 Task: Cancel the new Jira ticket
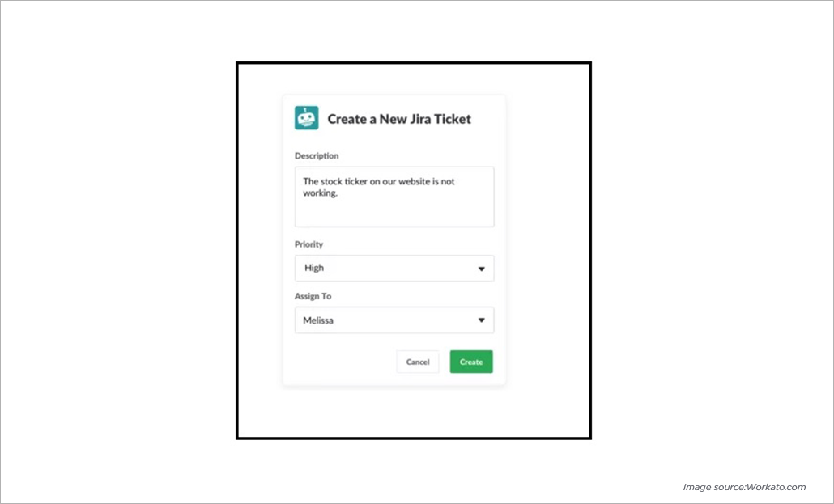pyautogui.click(x=418, y=362)
